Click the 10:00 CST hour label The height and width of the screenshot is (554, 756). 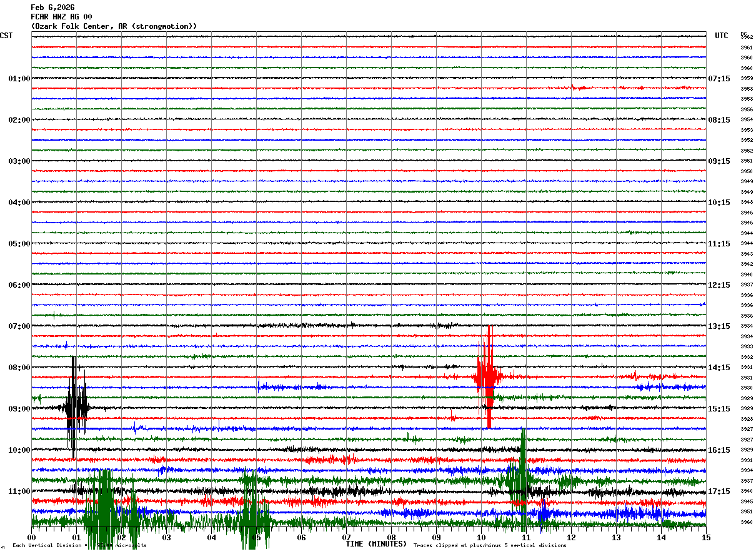click(19, 450)
